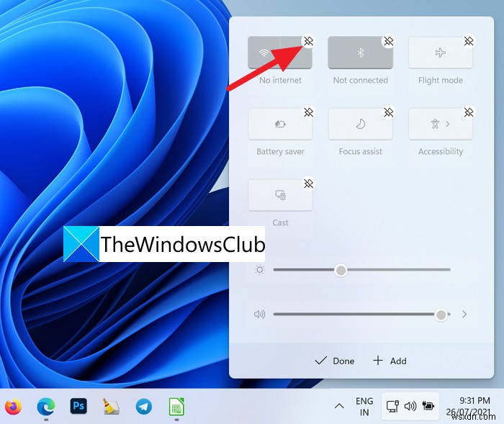Click the battery icon in system tray
The height and width of the screenshot is (424, 504).
[x=428, y=406]
